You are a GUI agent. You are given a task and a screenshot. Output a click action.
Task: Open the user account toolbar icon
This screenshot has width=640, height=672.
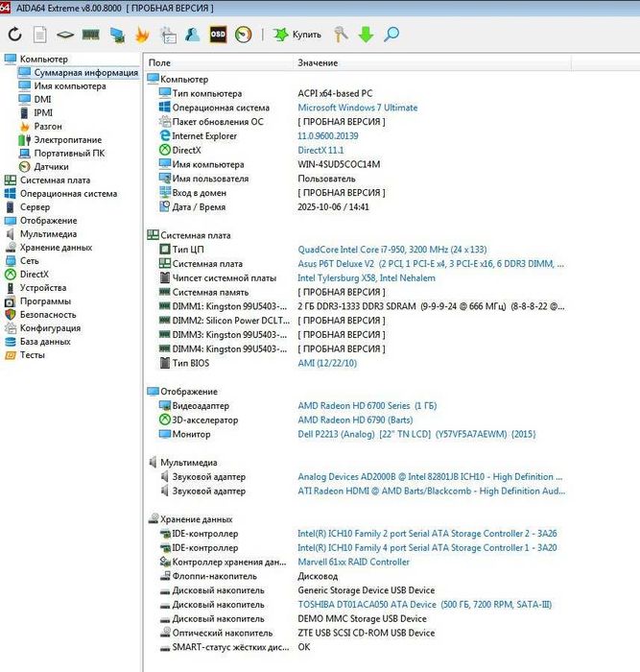(x=192, y=35)
